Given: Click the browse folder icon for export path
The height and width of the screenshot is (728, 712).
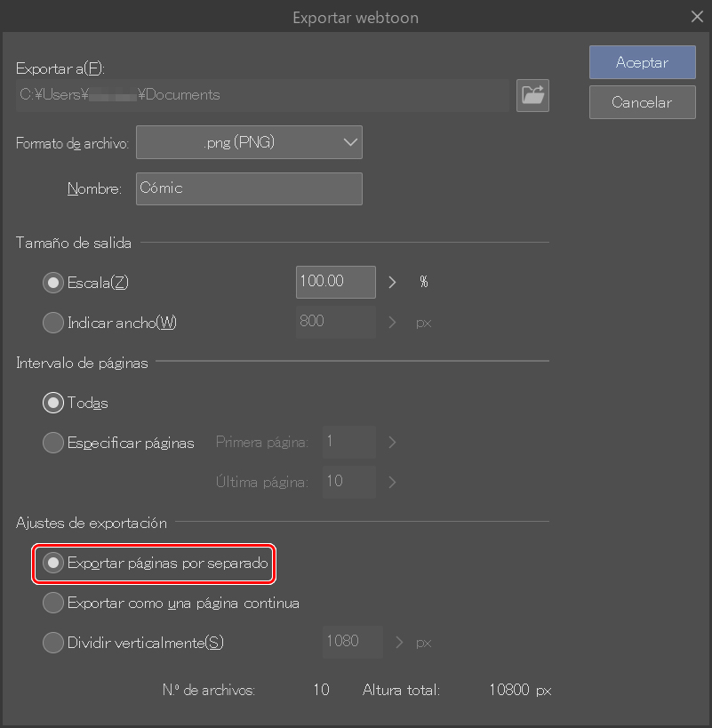Looking at the screenshot, I should 532,95.
